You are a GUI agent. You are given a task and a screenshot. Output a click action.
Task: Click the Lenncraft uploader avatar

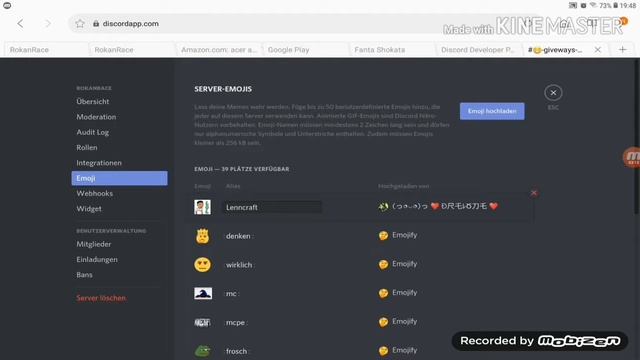tap(383, 207)
